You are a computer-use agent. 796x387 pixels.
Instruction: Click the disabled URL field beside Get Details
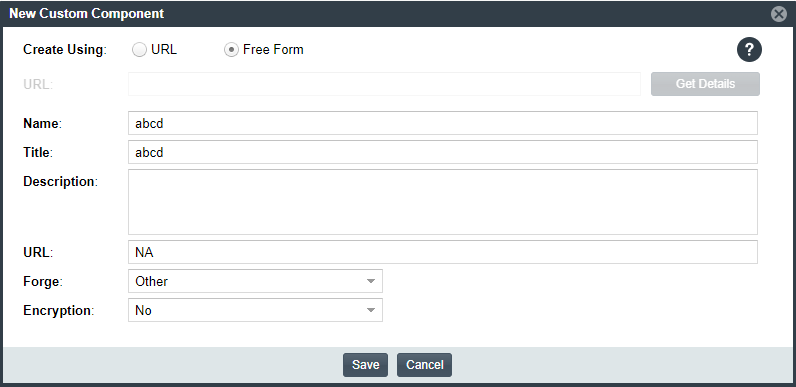384,84
